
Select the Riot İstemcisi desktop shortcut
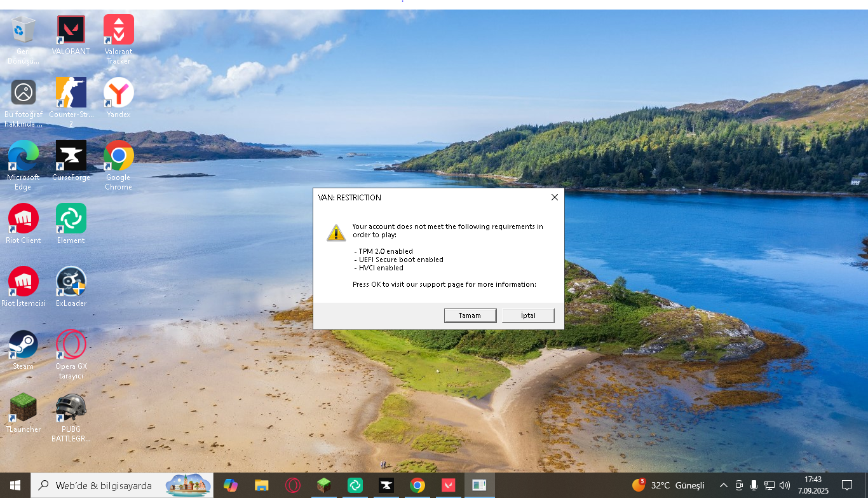(24, 287)
